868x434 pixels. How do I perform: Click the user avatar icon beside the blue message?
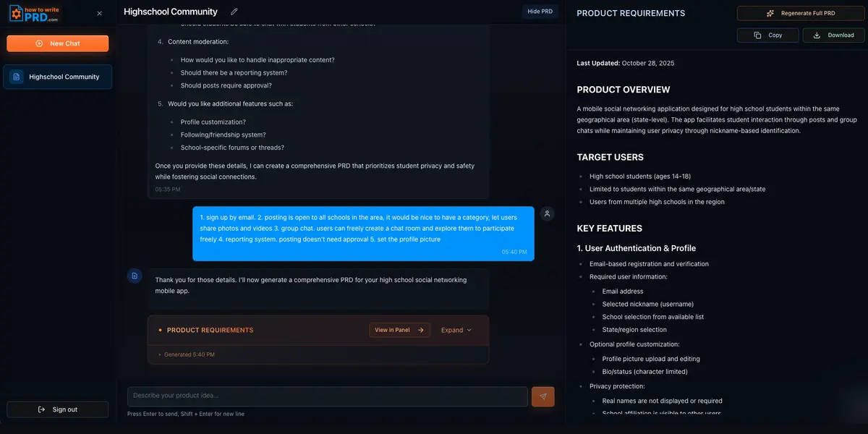coord(547,213)
